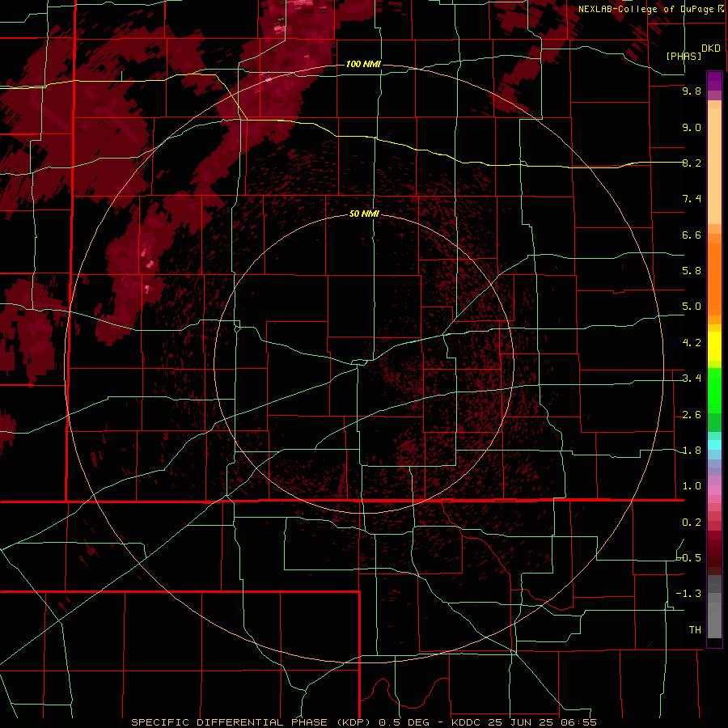Image resolution: width=728 pixels, height=728 pixels.
Task: Click the 3.4 legend value
Action: pyautogui.click(x=692, y=379)
